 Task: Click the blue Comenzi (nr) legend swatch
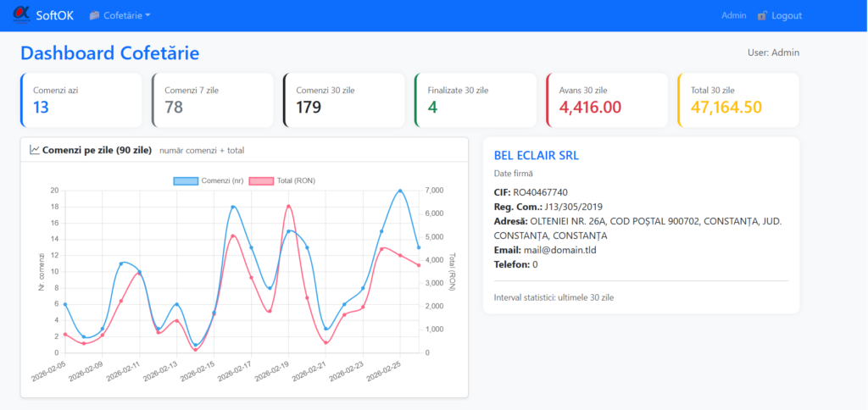point(186,181)
